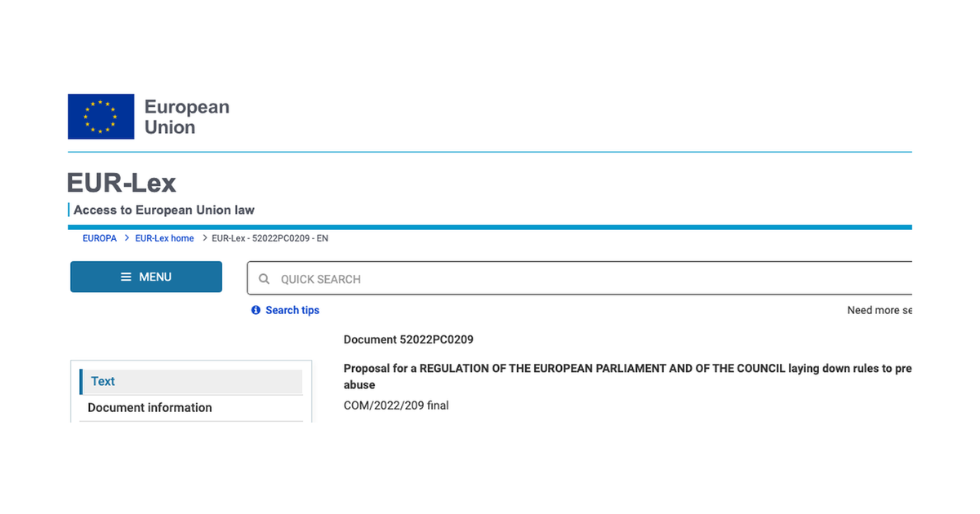
Task: Click the 'EUR-Lex - 52022PC0209 - EN' breadcrumb text
Action: 269,238
